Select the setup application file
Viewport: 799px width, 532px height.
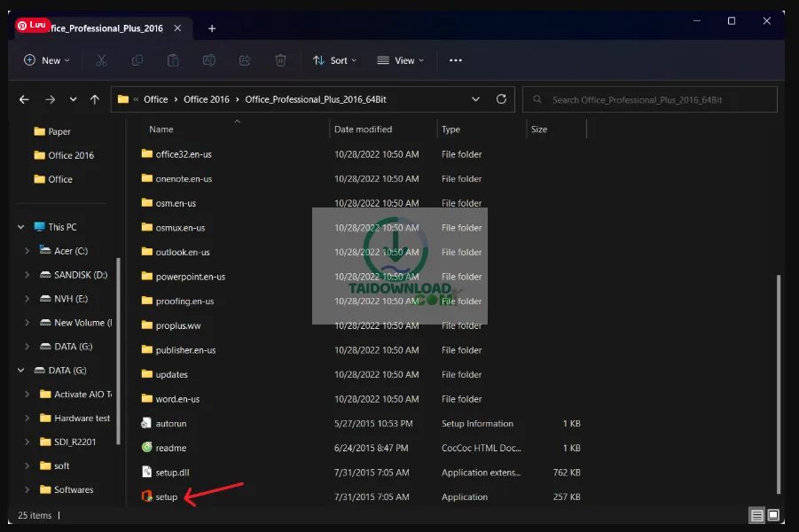[x=167, y=497]
